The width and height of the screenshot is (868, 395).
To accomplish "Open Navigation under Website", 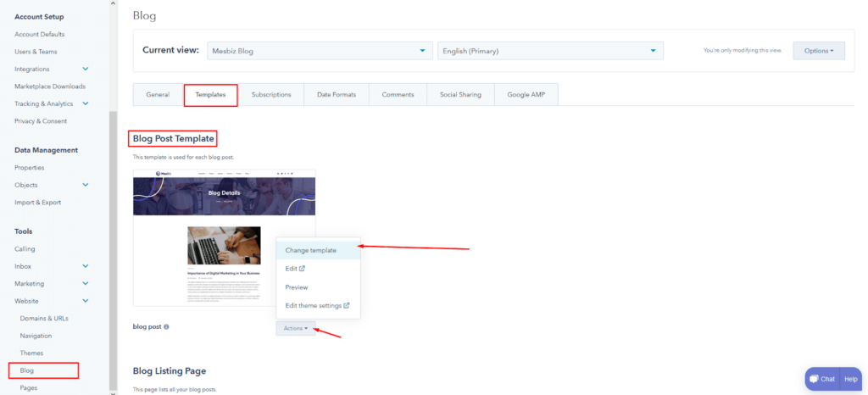I will point(36,336).
